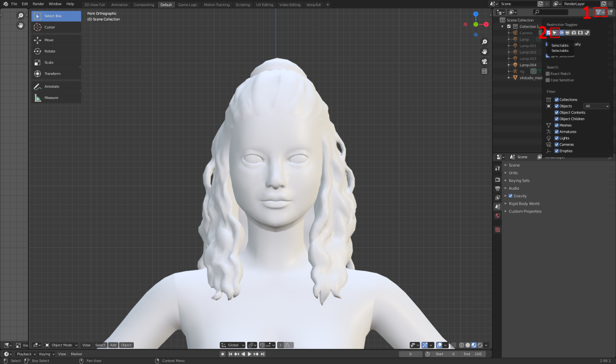Jump to the timeline's first frame

(231, 354)
